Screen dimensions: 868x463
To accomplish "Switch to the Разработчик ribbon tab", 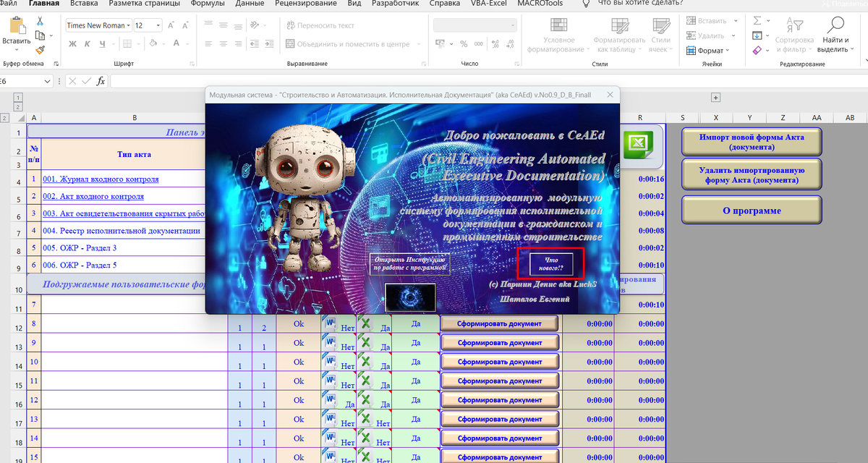I will pos(394,3).
